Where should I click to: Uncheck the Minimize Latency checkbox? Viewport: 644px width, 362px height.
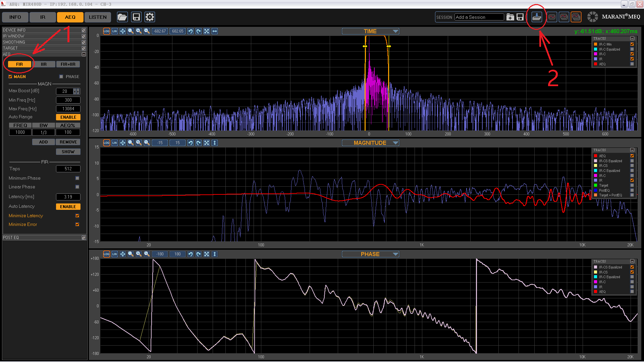coord(77,216)
